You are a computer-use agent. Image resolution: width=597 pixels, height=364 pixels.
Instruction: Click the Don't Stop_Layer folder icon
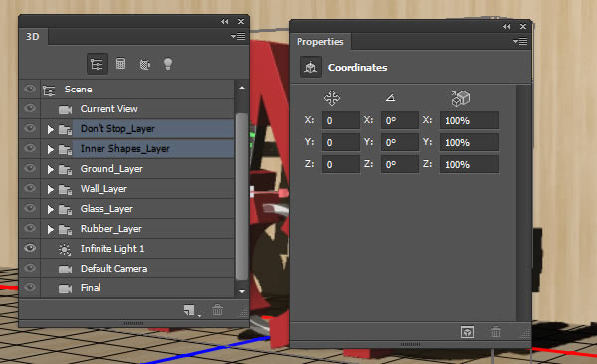point(65,130)
